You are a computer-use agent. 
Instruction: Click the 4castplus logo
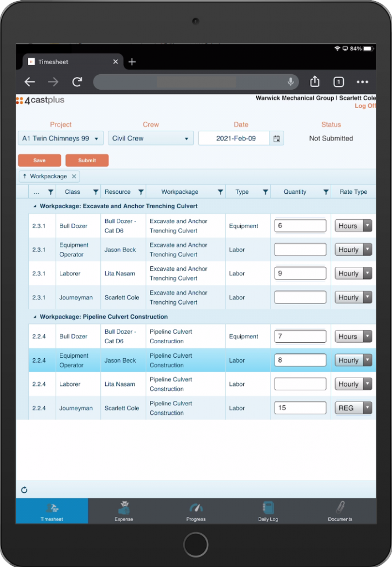coord(40,100)
